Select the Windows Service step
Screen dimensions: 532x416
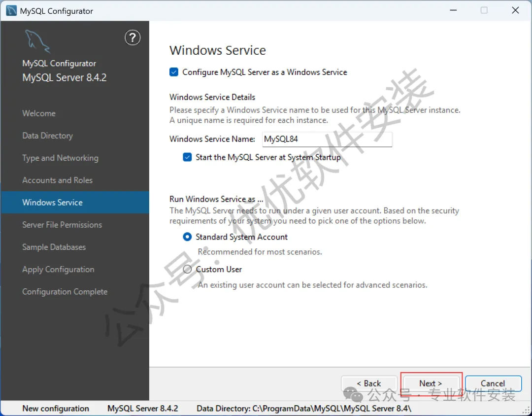[75, 203]
